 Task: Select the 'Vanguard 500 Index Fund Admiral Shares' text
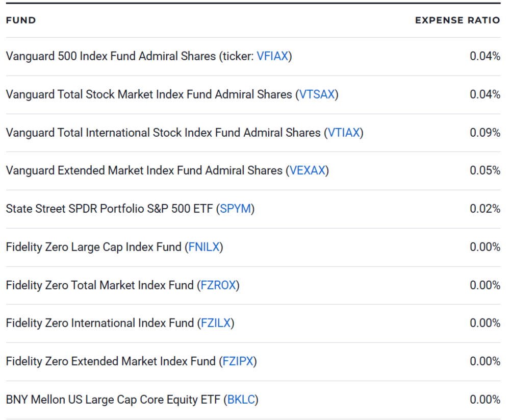(111, 56)
